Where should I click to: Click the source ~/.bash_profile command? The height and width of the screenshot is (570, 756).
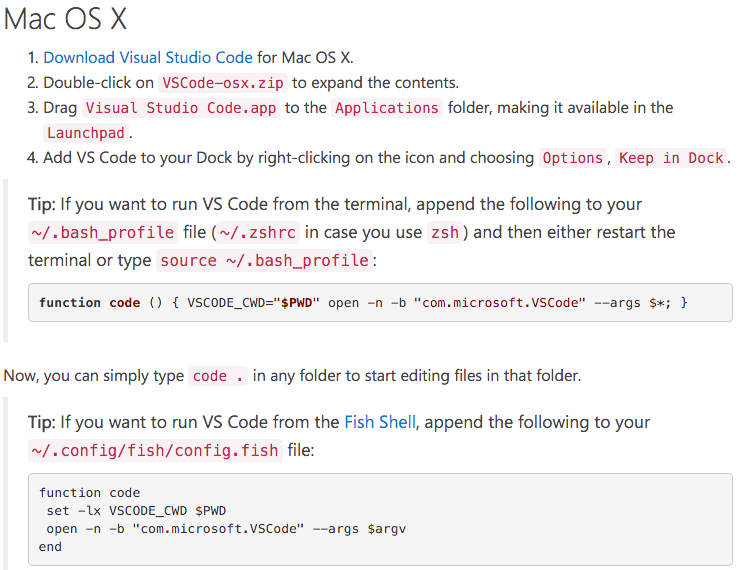[x=264, y=260]
